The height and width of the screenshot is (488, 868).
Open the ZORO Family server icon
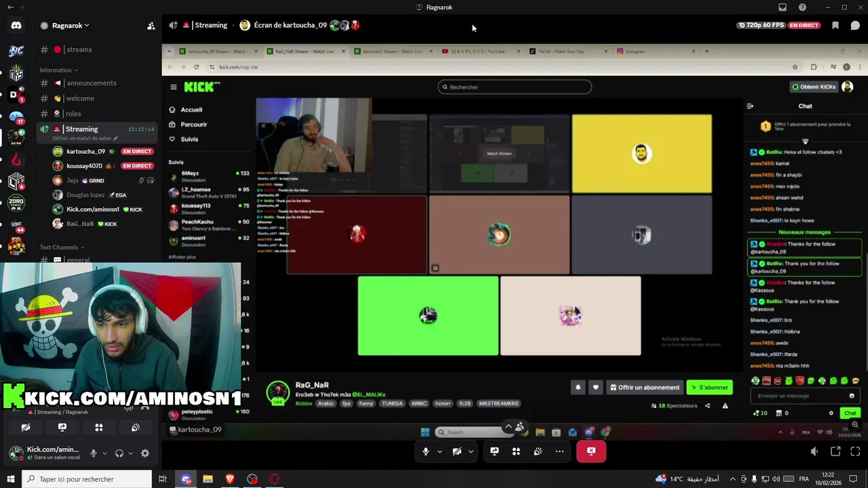[x=16, y=203]
